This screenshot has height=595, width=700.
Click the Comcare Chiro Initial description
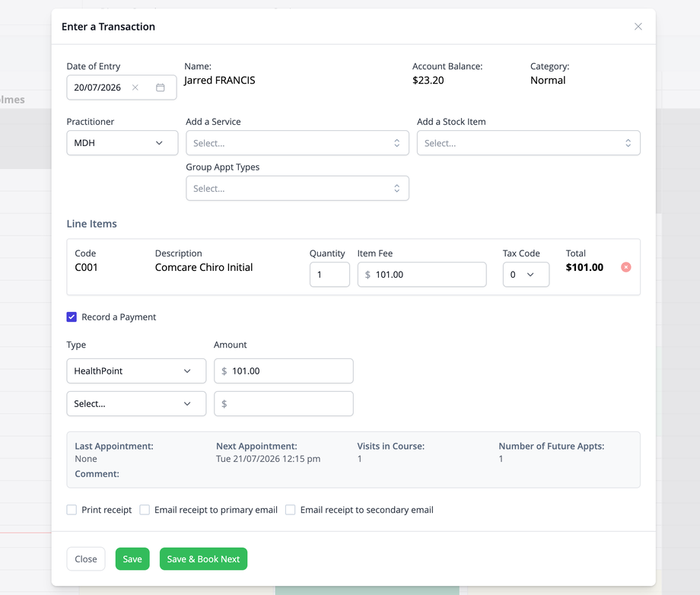click(x=204, y=267)
